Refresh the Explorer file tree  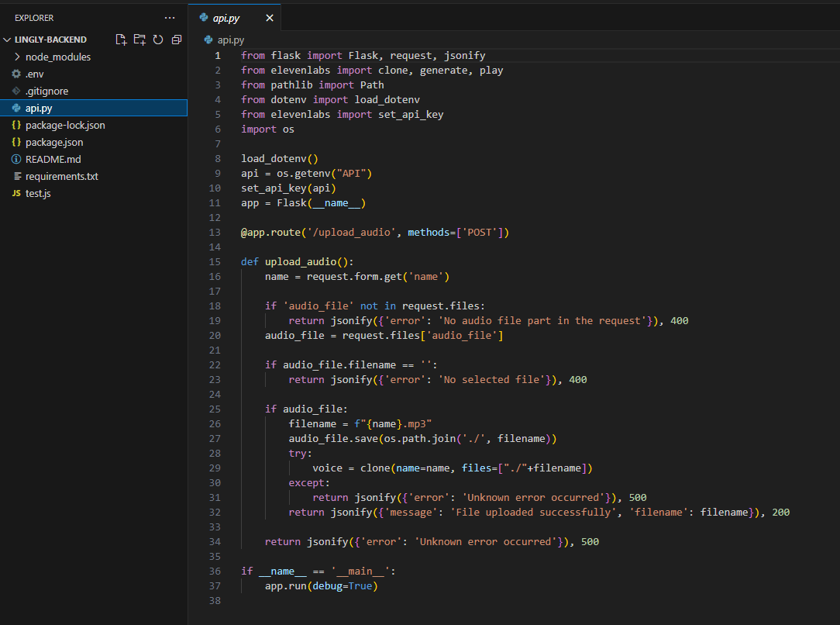click(158, 40)
